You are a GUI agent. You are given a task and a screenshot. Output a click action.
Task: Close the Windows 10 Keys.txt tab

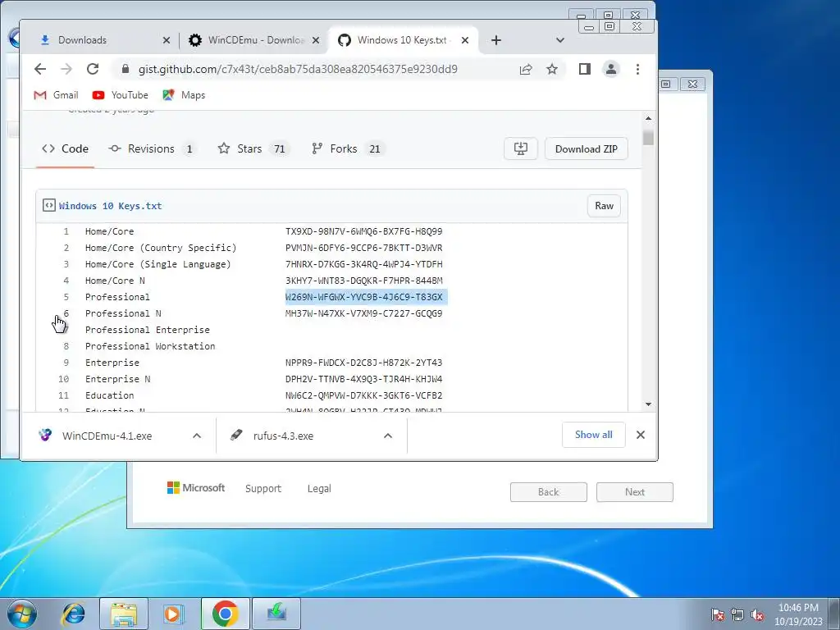coord(465,40)
